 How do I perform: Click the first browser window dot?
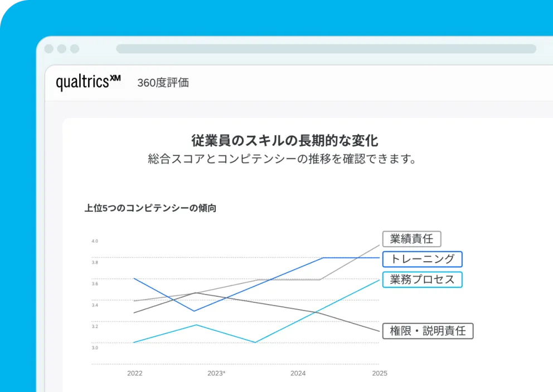[x=49, y=48]
